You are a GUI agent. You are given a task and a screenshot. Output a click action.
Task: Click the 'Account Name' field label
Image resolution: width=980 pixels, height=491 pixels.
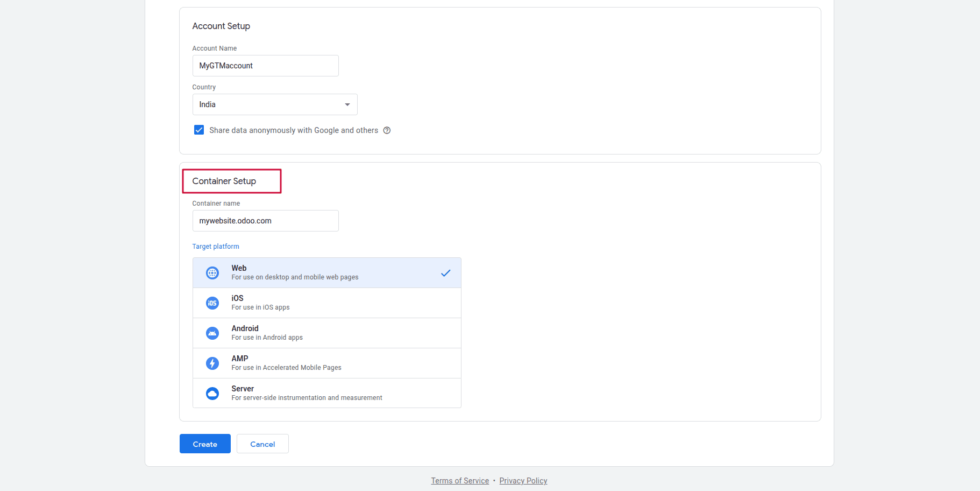click(x=215, y=48)
